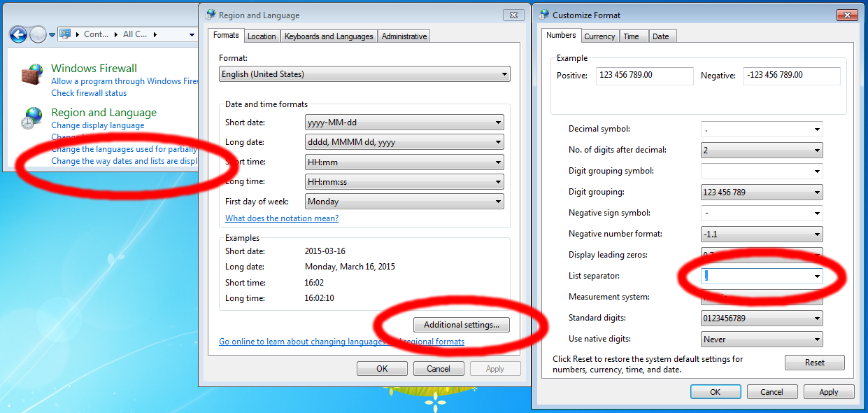Switch to the Formats tab
The height and width of the screenshot is (413, 868).
pos(226,35)
